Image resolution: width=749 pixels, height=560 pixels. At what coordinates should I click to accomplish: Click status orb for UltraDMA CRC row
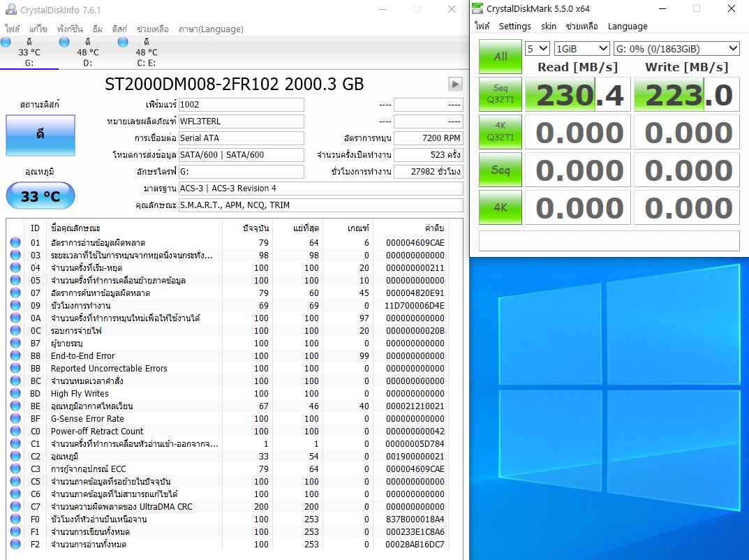tap(15, 506)
